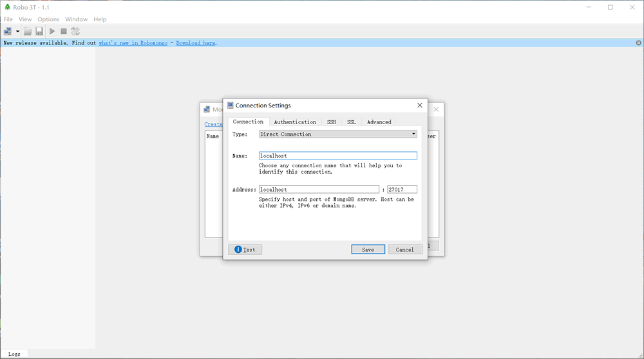Viewport: 644px width, 359px height.
Task: Minimize the Robo 3T window
Action: tap(589, 7)
